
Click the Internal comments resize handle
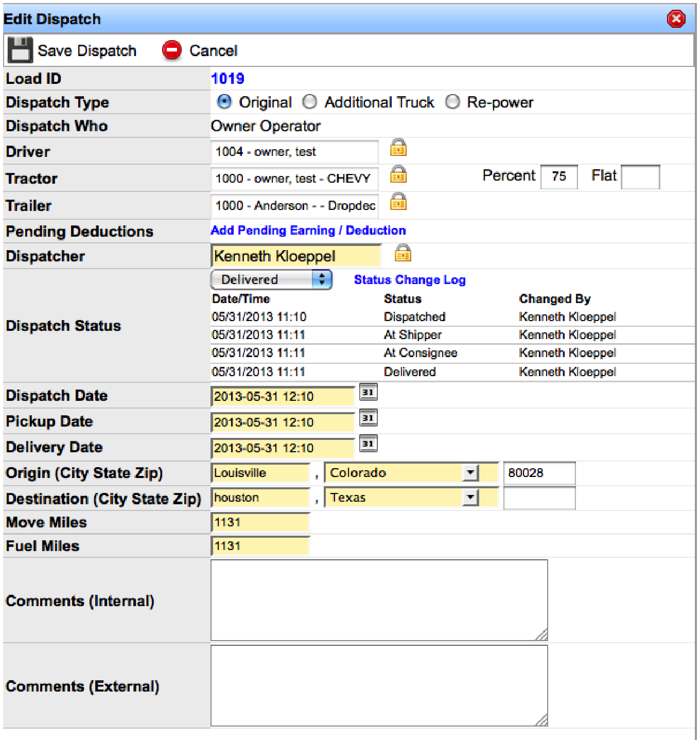pos(541,634)
